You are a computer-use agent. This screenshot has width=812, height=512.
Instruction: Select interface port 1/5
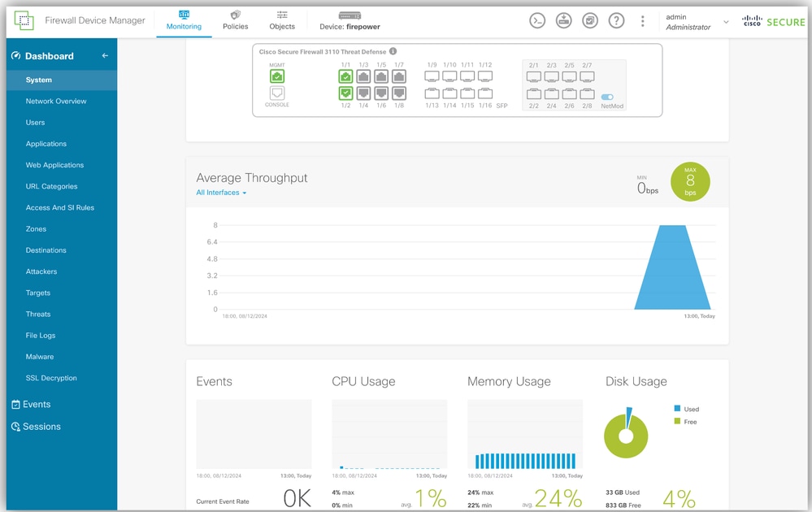[381, 76]
